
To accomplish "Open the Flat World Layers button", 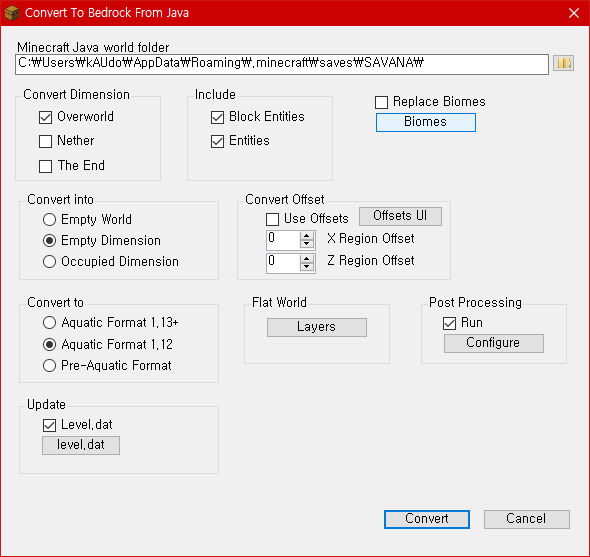I will click(317, 327).
